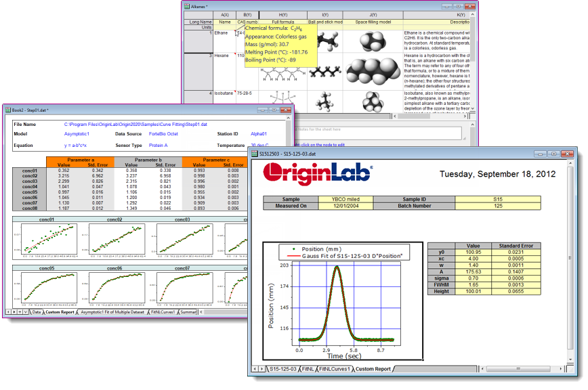This screenshot has width=588, height=390.
Task: Click the file path link in Book2 report
Action: coord(135,125)
